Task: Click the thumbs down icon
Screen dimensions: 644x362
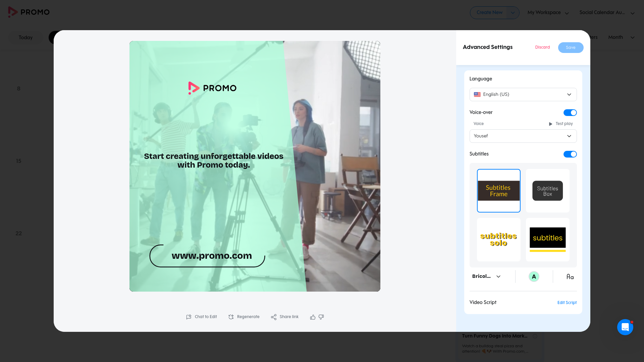Action: [321, 317]
